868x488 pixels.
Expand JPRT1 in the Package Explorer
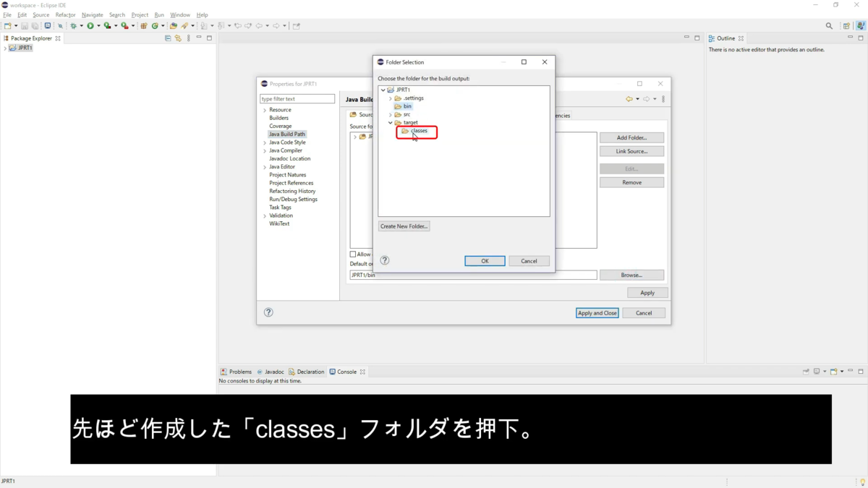point(5,48)
